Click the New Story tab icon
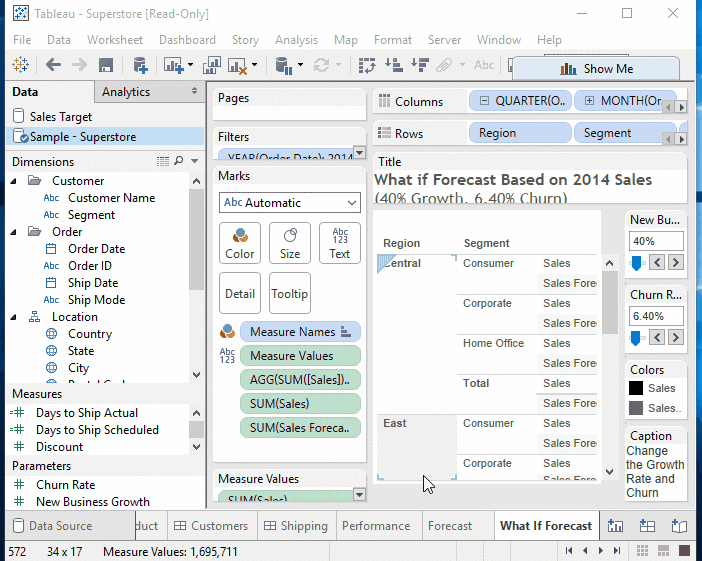The image size is (702, 561). pos(679,526)
